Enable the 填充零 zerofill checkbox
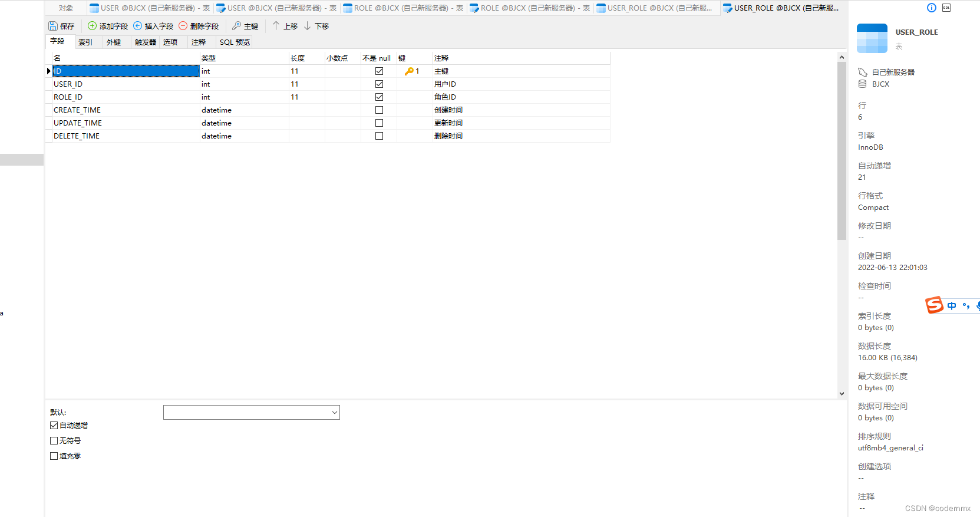 tap(54, 456)
